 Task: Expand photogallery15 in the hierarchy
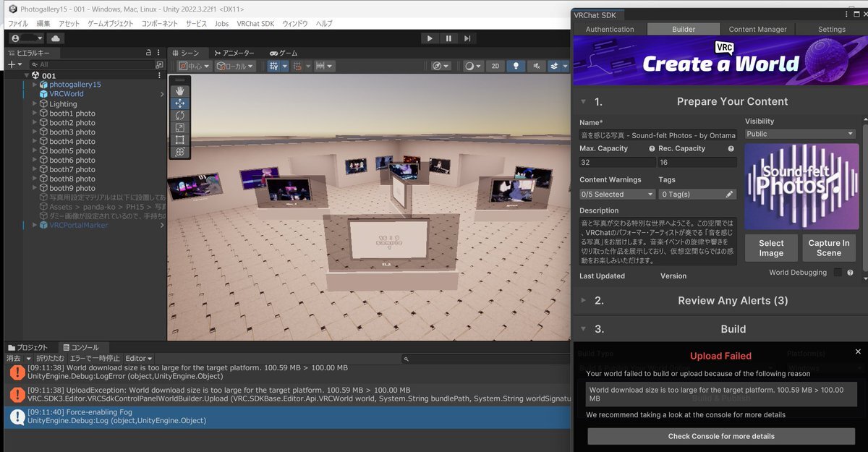pos(35,85)
